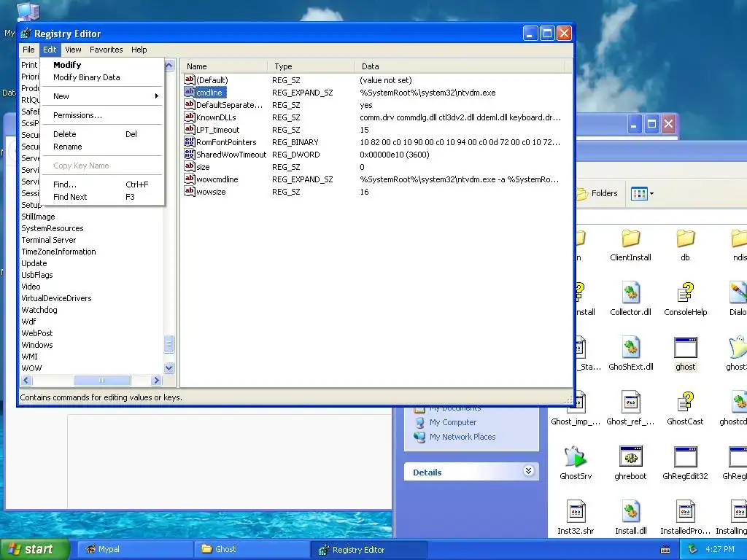Image resolution: width=747 pixels, height=560 pixels.
Task: Click the tree horizontal scroll left arrow
Action: (x=26, y=380)
